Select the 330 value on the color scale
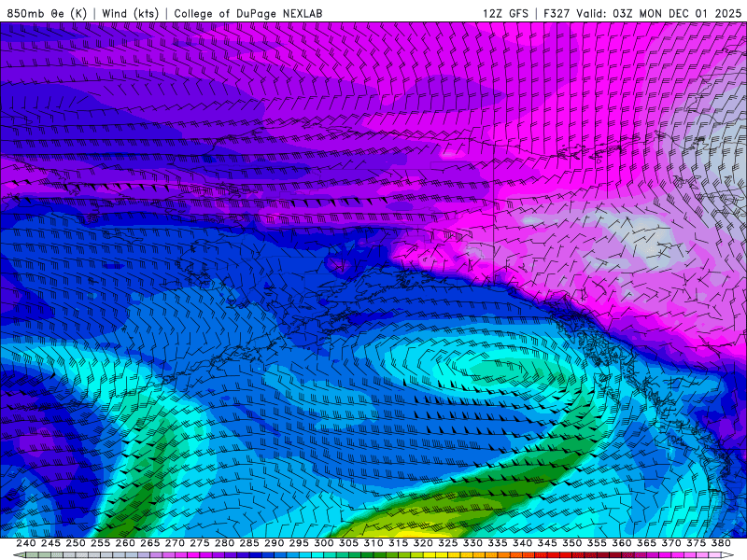The image size is (747, 560). click(x=472, y=543)
